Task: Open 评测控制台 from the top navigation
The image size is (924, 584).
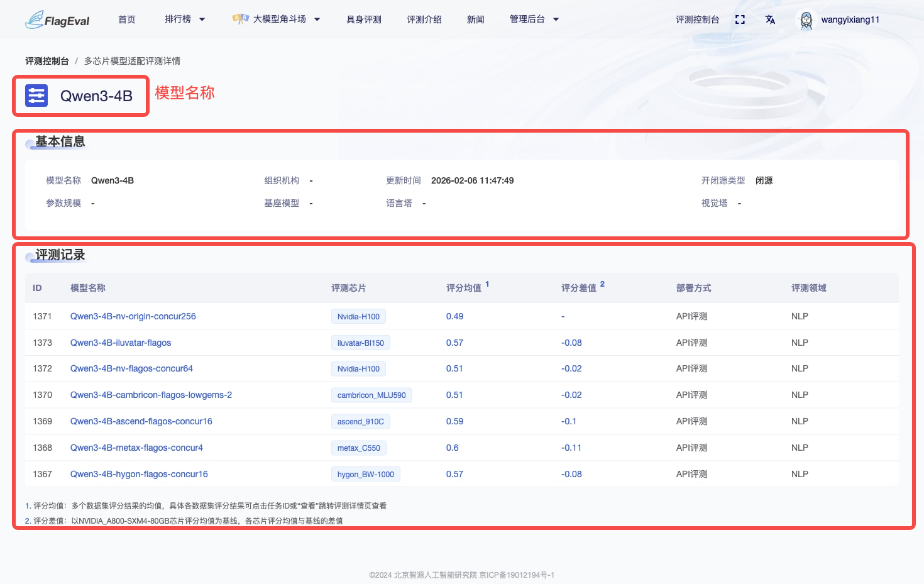Action: (x=698, y=19)
